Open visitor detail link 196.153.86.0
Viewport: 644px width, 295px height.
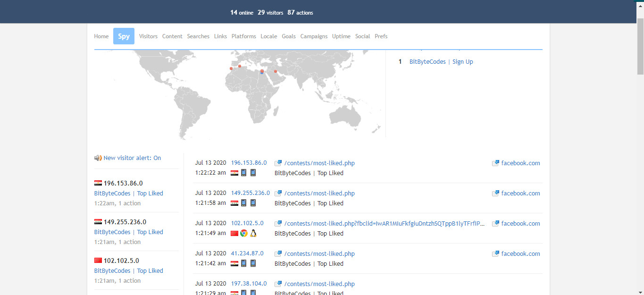tap(249, 162)
